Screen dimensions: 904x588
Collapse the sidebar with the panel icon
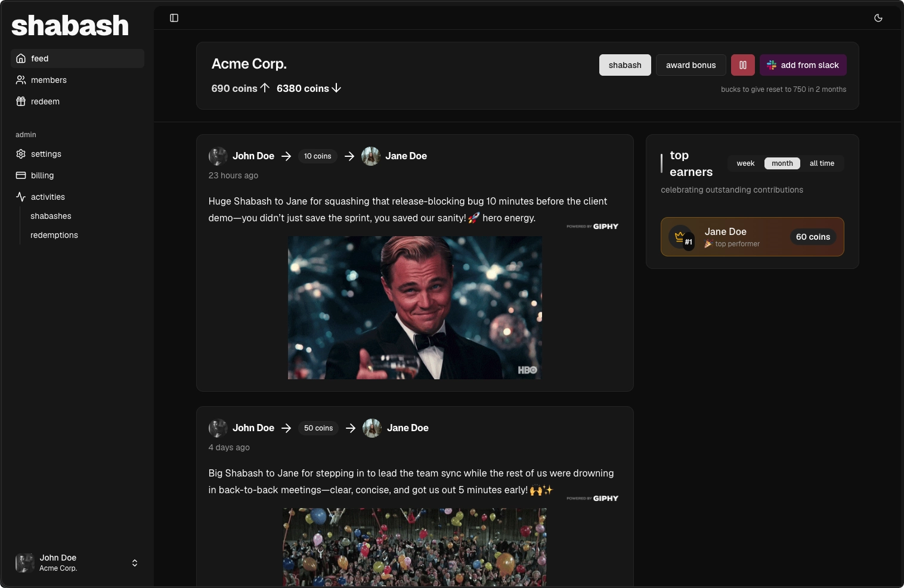click(174, 18)
